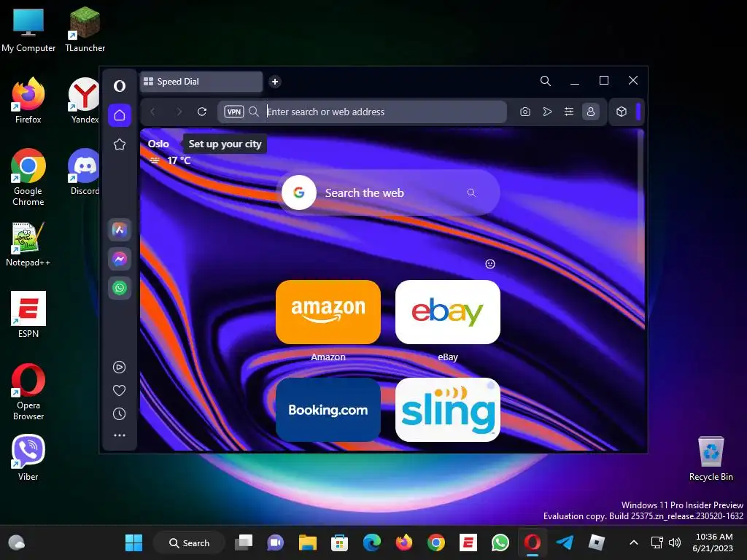Viewport: 747px width, 560px height.
Task: Toggle the VPN badge in address bar
Action: [x=234, y=112]
